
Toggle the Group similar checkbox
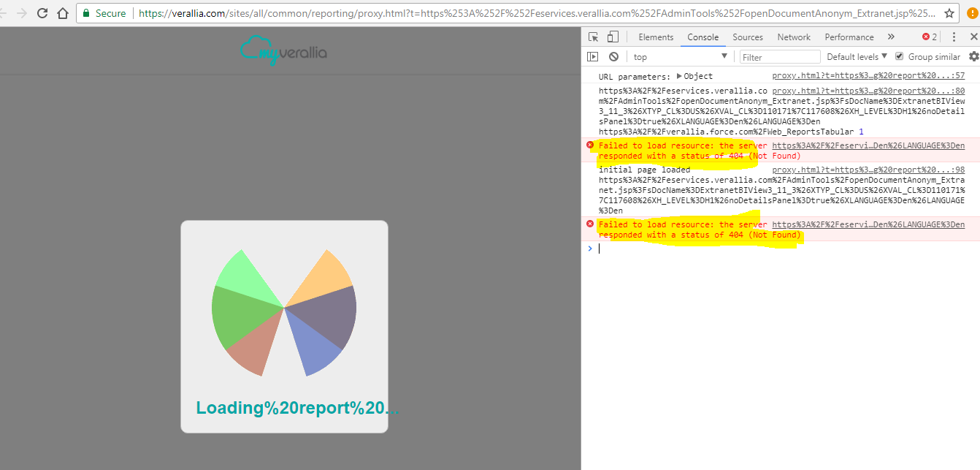(x=900, y=56)
